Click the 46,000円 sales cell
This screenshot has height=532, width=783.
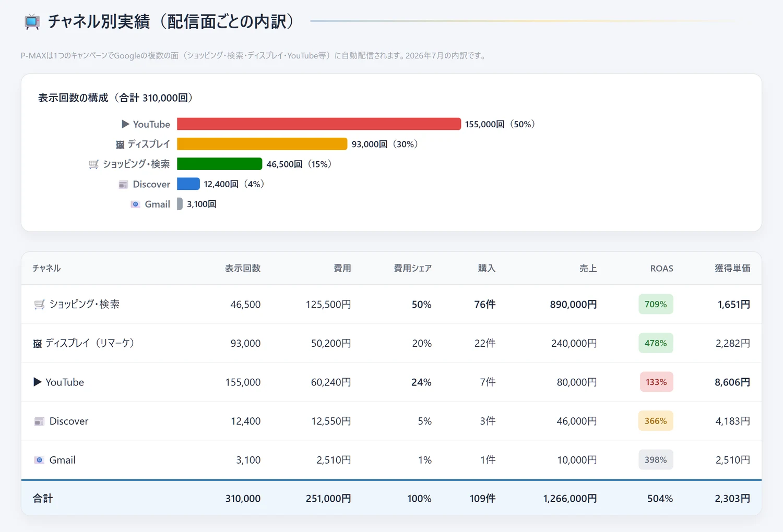click(577, 421)
